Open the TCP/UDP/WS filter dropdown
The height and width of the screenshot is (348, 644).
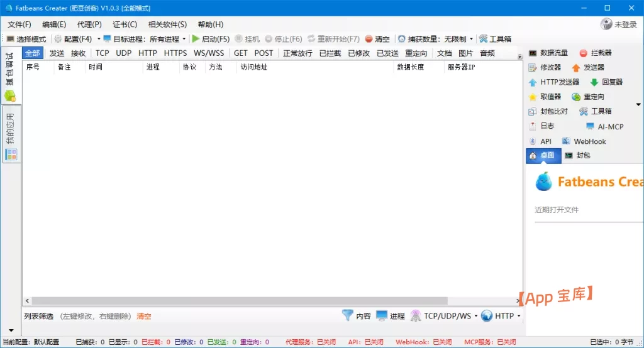click(443, 315)
